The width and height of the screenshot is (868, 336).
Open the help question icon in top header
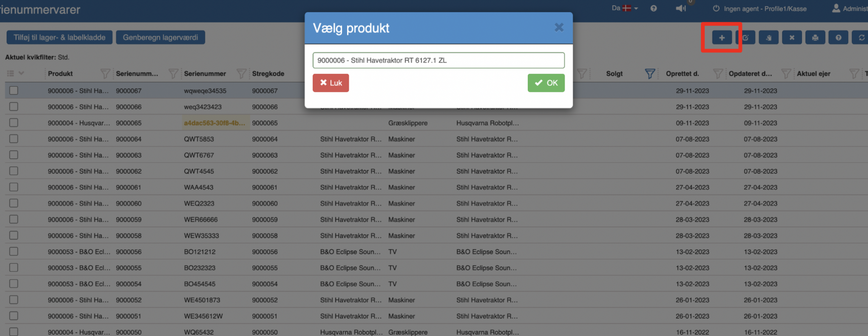pos(653,8)
